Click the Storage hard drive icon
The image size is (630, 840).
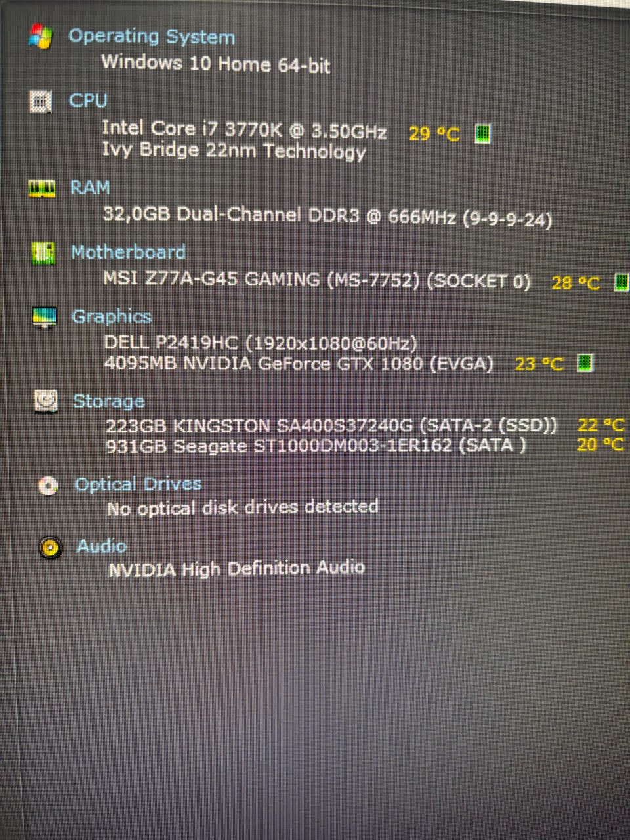46,401
